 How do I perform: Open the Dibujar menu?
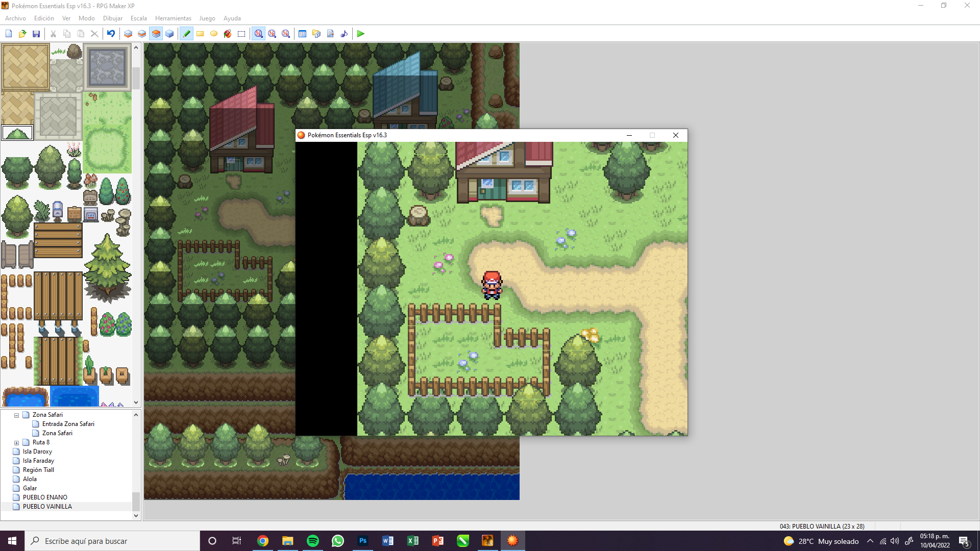click(x=112, y=18)
